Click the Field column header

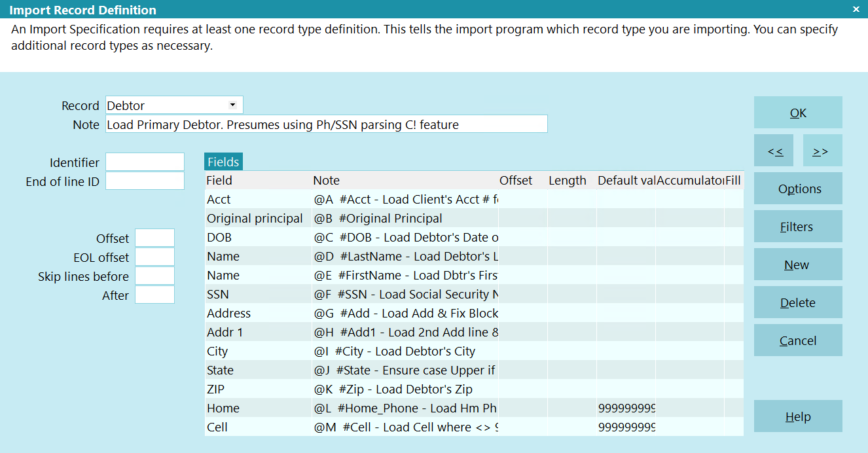point(258,180)
